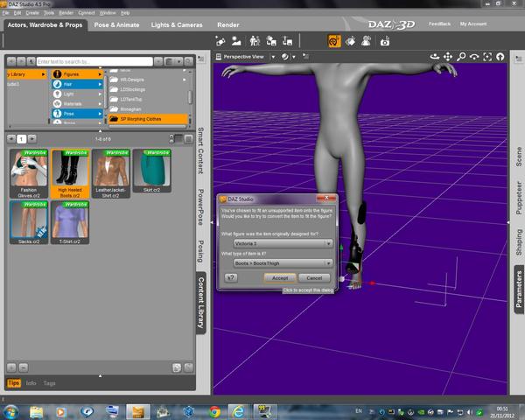
Task: Select the Fashion Gloves cr2 thumbnail
Action: [x=29, y=174]
